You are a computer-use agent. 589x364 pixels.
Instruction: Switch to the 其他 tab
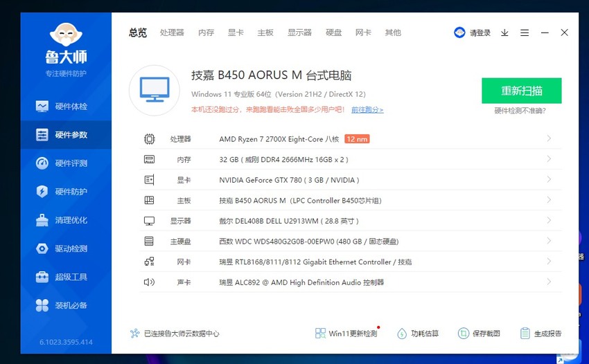pyautogui.click(x=393, y=33)
